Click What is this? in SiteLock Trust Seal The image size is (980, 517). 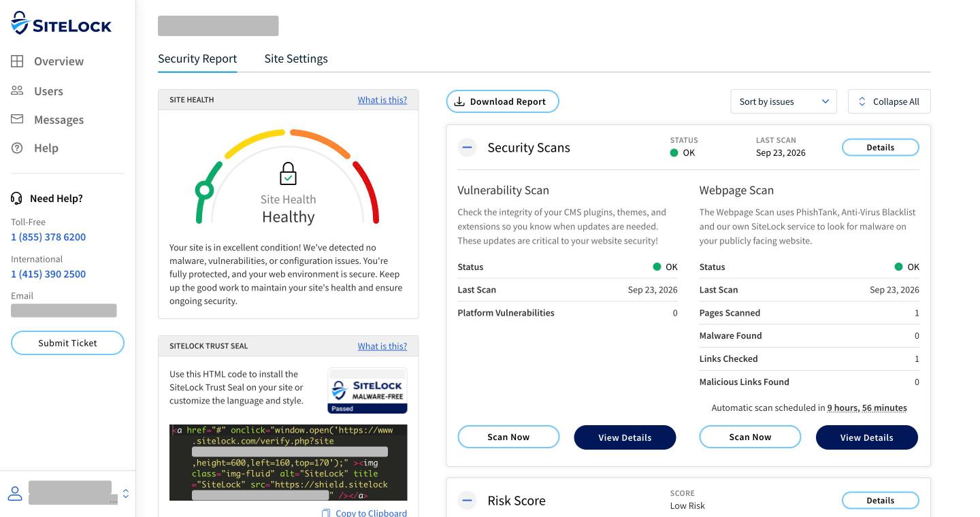click(x=382, y=346)
